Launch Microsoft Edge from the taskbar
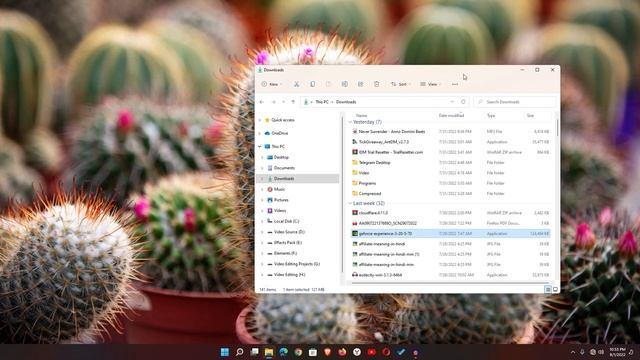This screenshot has height=360, width=640. click(284, 352)
